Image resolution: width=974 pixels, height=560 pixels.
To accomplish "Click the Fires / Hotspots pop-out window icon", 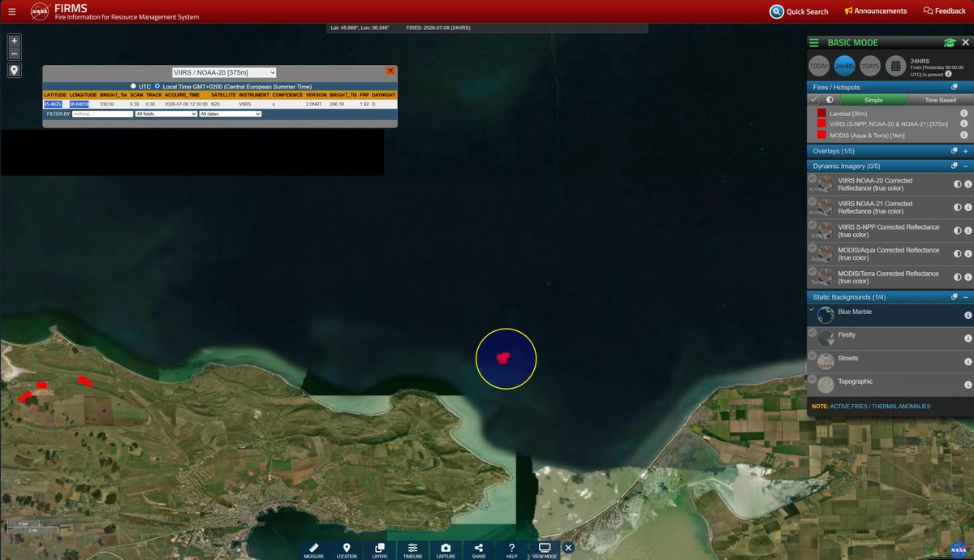I will 955,87.
